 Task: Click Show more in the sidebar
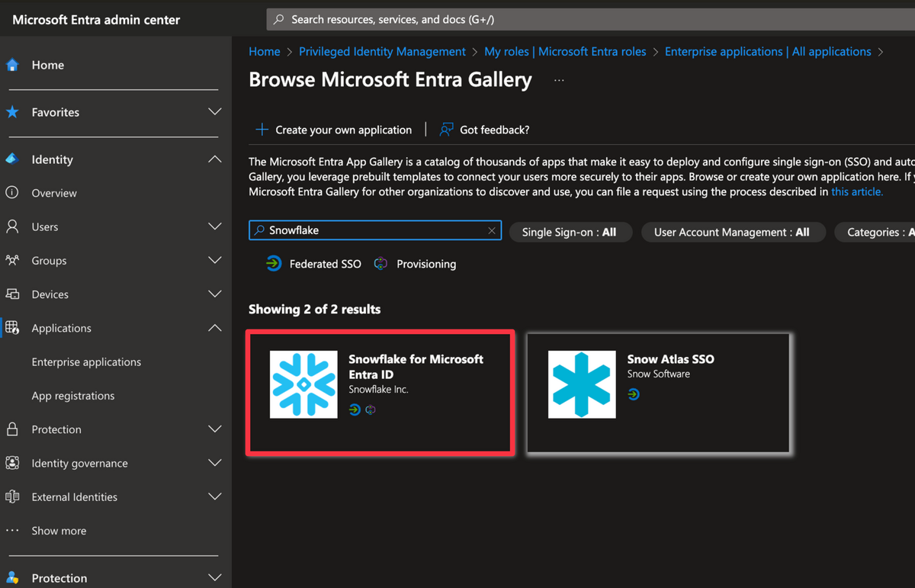59,531
